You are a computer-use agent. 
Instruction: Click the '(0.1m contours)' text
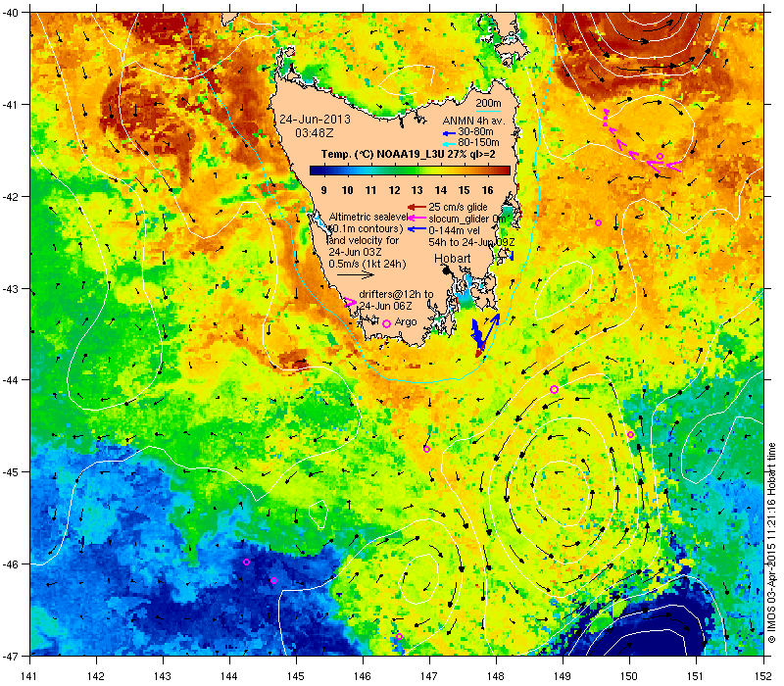[x=366, y=228]
